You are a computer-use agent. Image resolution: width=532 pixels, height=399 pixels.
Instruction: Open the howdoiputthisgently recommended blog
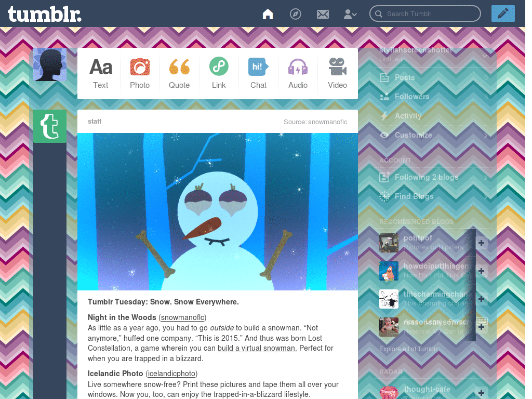point(436,266)
